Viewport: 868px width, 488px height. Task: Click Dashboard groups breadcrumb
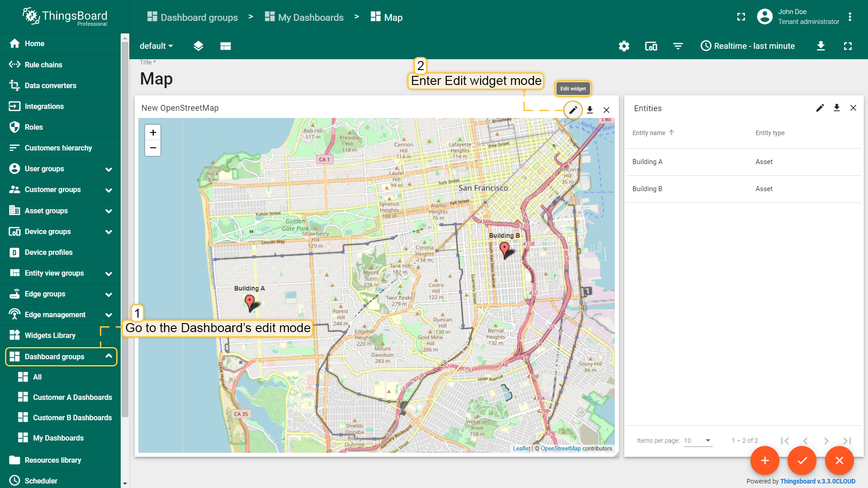[x=193, y=17]
